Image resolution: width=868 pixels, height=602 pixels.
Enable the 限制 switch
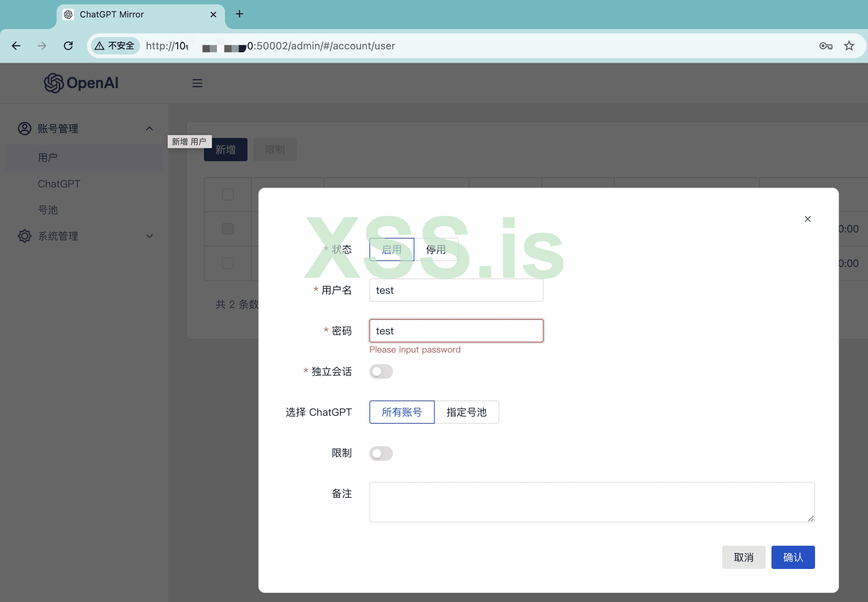pos(381,453)
